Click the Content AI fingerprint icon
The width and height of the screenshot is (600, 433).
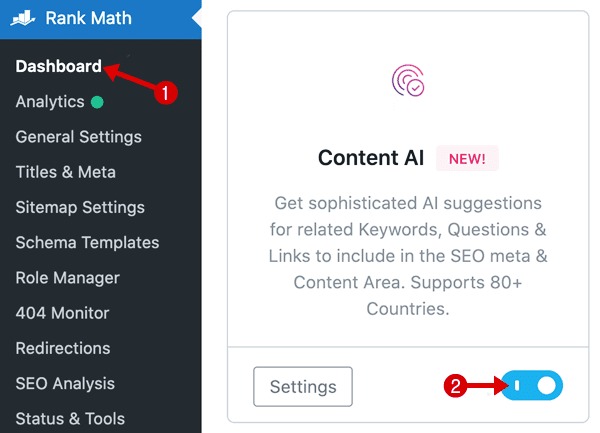408,80
